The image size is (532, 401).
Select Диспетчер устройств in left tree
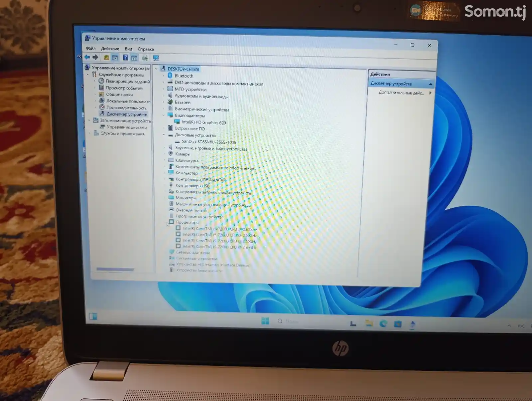point(127,114)
